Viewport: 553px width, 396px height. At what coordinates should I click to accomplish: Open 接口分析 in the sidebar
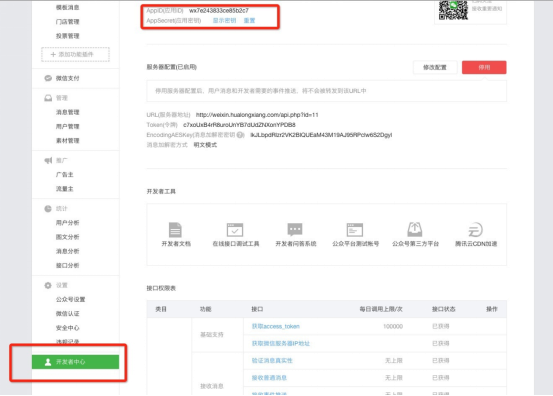coord(68,266)
